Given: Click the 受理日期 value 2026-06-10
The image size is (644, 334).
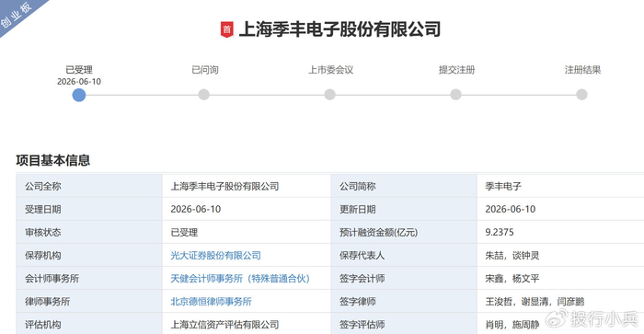Looking at the screenshot, I should click(x=195, y=209).
